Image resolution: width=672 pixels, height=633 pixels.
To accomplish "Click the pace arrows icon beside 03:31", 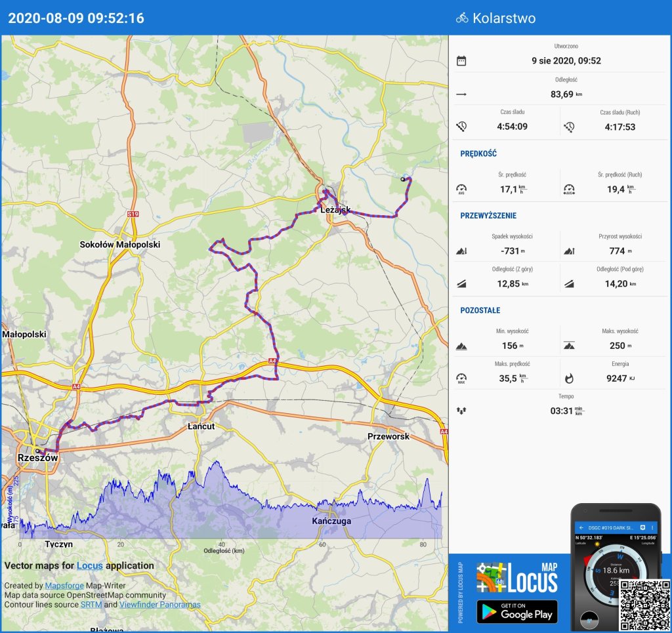I will tap(461, 411).
